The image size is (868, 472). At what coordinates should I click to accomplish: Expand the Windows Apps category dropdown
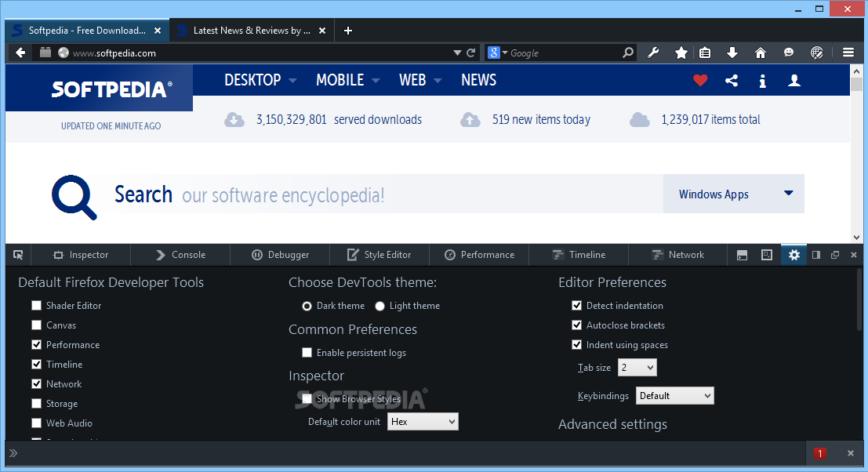click(733, 194)
